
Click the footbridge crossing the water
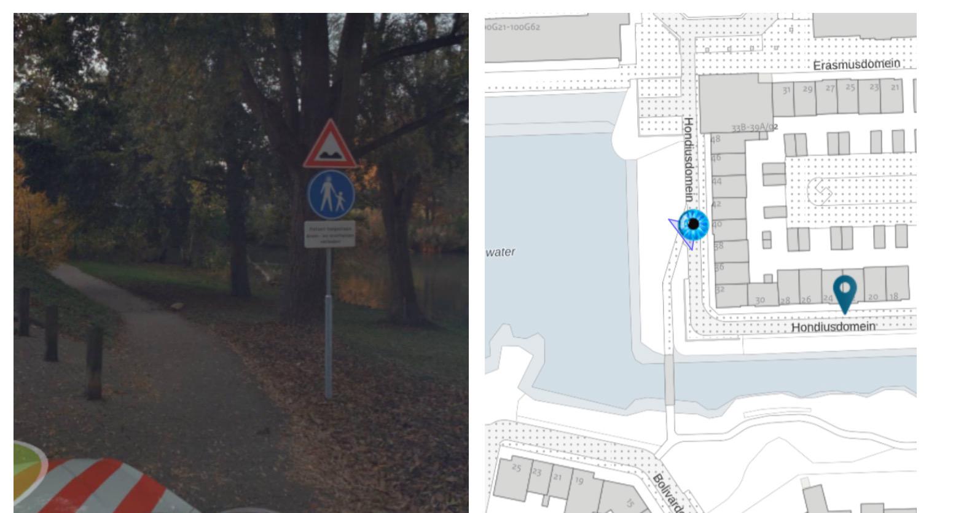(x=670, y=378)
